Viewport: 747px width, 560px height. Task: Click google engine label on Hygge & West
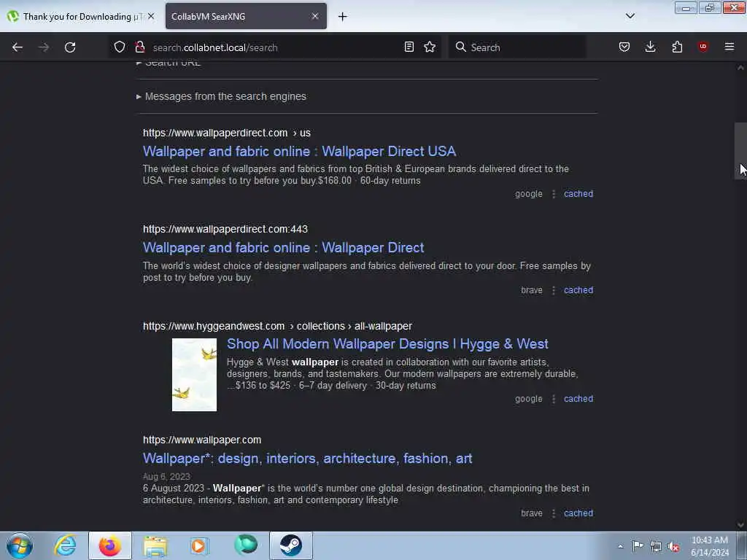coord(529,399)
